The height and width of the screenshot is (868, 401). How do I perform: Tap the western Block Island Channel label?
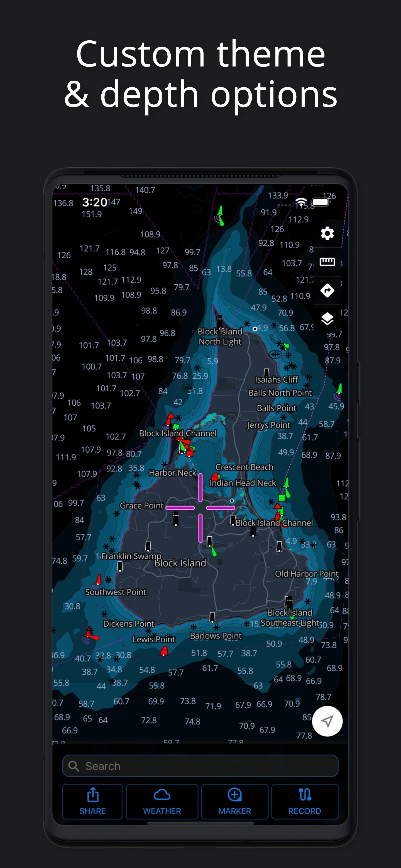178,433
